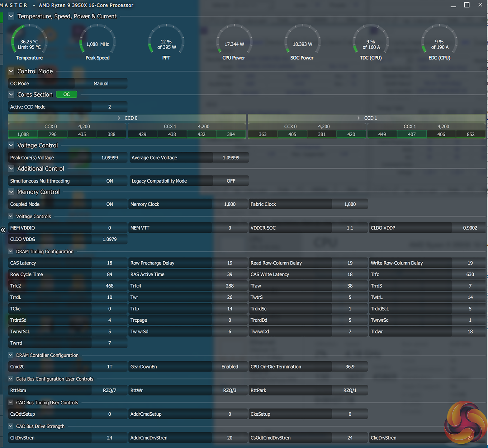Toggle Legacy Compatibility Mode OFF value
Screen dimensions: 488x448
[231, 181]
